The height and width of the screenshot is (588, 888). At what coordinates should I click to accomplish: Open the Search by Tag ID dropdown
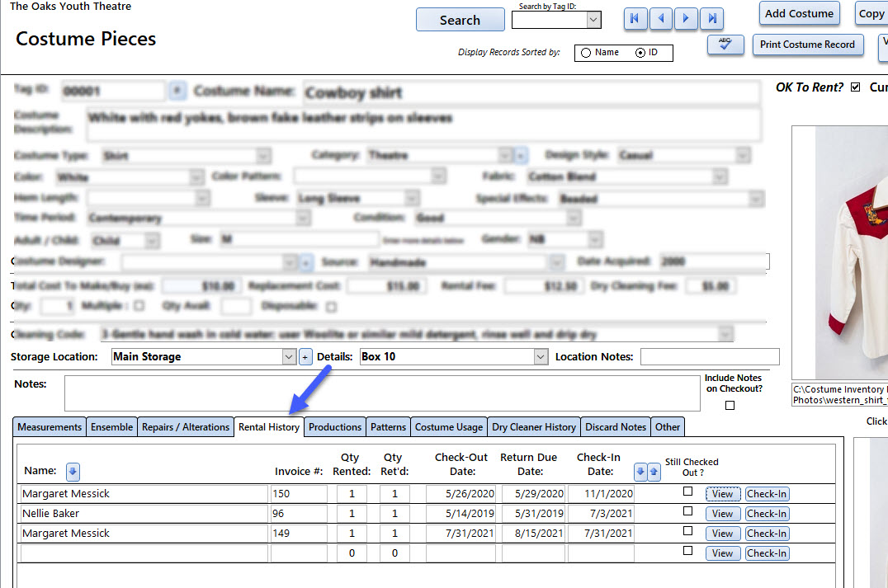tap(593, 21)
